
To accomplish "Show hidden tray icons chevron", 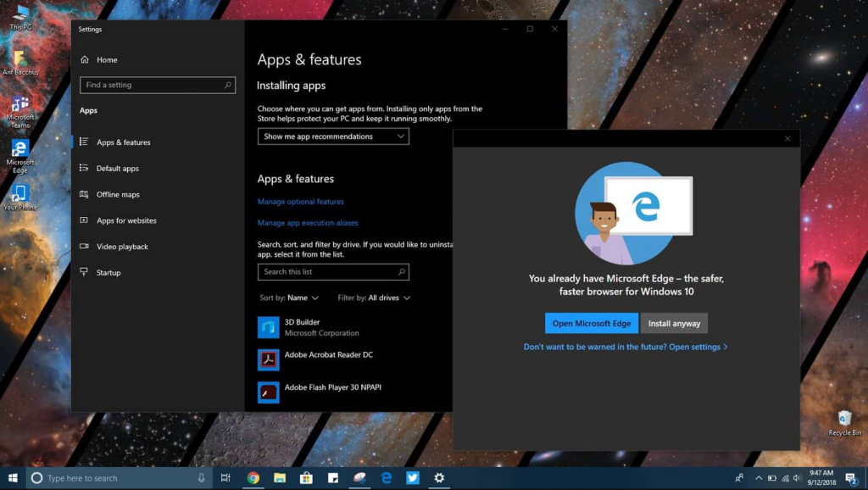I will tap(759, 478).
